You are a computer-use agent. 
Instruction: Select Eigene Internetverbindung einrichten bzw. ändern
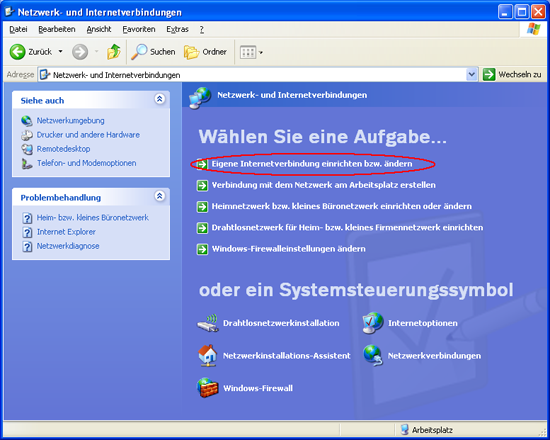coord(312,164)
